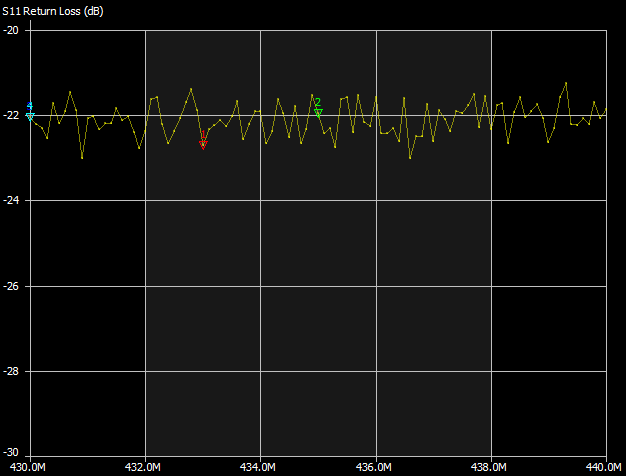Viewport: 626px width, 476px height.
Task: Click the 438.0M frequency axis label
Action: point(488,467)
